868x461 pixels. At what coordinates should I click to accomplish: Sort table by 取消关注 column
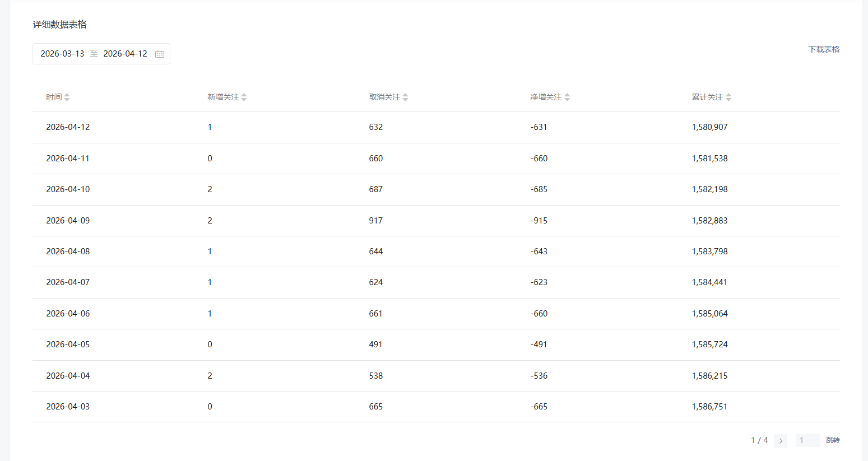point(405,97)
